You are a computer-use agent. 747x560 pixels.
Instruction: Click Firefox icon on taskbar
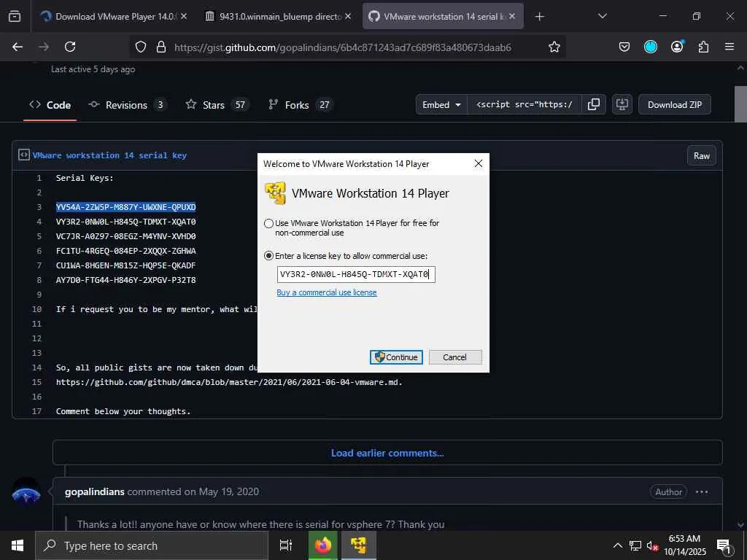(322, 545)
